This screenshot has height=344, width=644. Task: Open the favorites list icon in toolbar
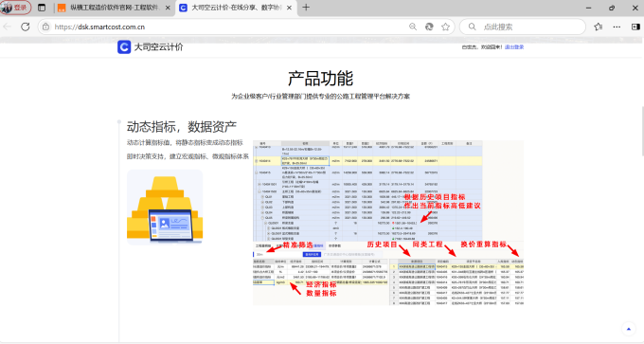point(598,27)
